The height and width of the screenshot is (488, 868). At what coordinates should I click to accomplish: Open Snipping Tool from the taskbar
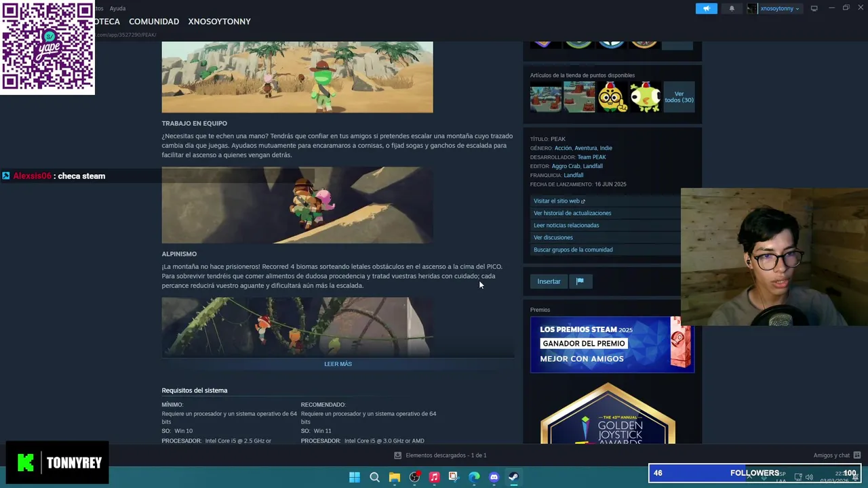[454, 477]
